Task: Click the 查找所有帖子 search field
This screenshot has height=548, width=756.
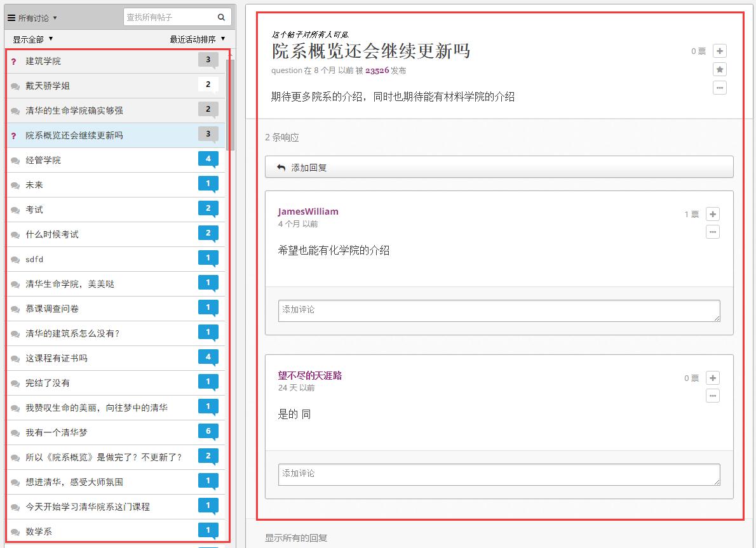Action: point(170,17)
